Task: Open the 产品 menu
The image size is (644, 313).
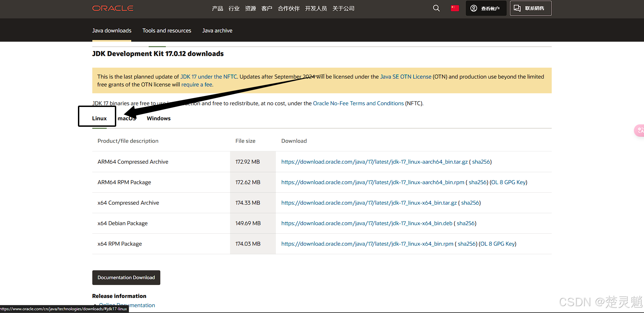Action: point(217,9)
